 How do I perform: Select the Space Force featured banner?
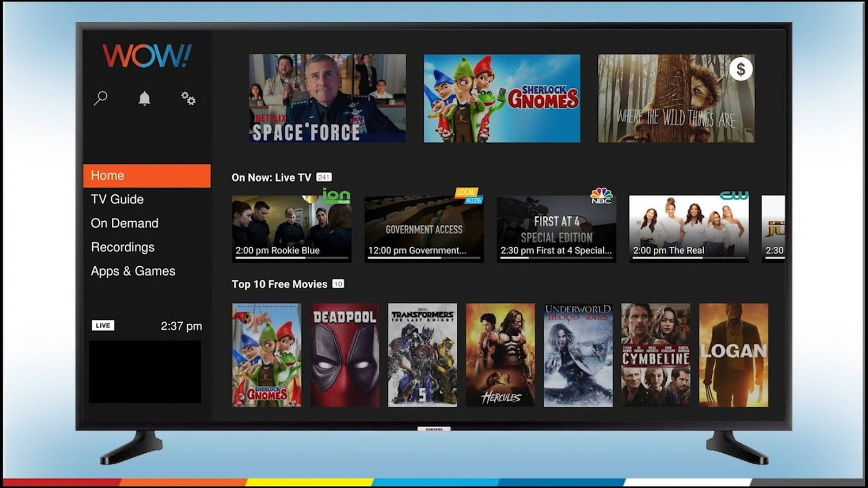(x=327, y=98)
